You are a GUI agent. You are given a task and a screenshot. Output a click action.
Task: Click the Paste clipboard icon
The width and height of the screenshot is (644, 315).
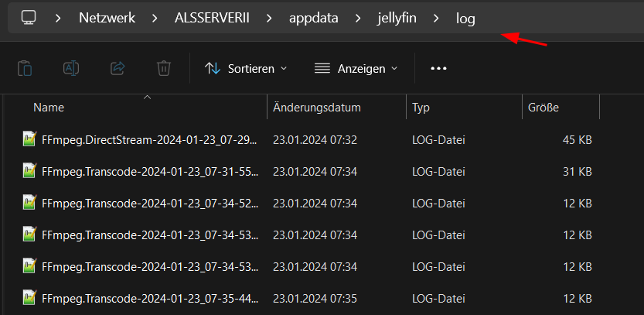(25, 68)
